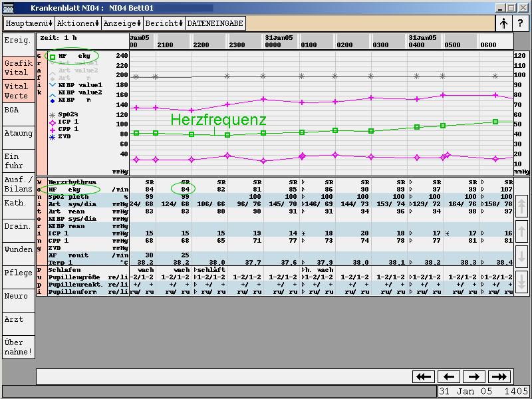Open help with the question mark icon

coord(520,23)
